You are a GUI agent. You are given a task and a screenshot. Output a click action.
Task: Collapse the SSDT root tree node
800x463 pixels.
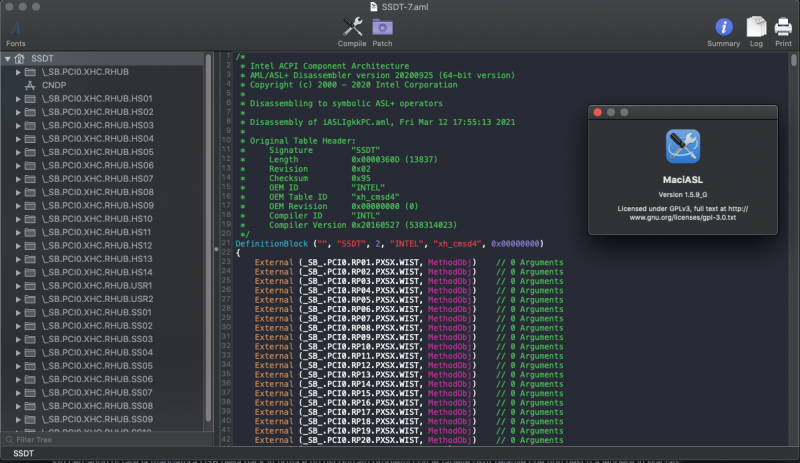point(8,59)
